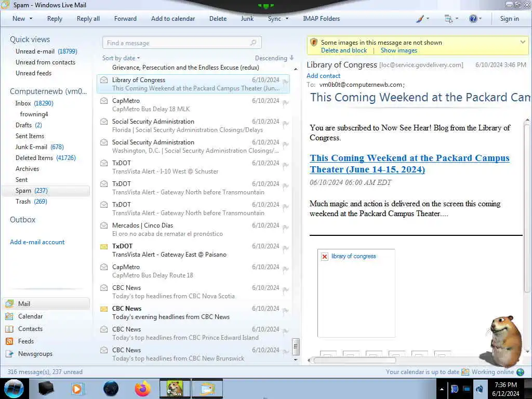Flag the Library of Congress message
532x399 pixels.
pyautogui.click(x=285, y=82)
